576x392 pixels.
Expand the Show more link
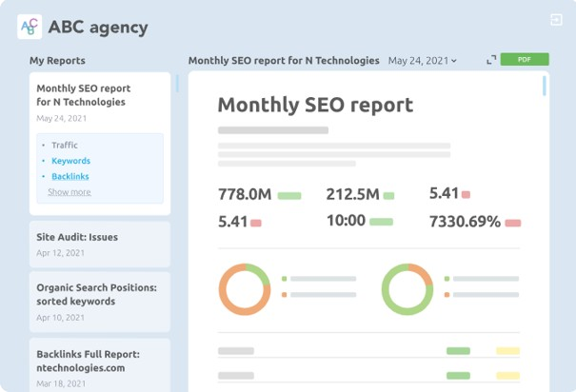(x=70, y=192)
